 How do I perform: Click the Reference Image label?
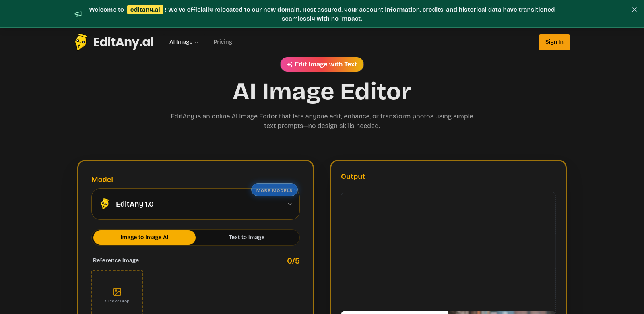point(116,260)
